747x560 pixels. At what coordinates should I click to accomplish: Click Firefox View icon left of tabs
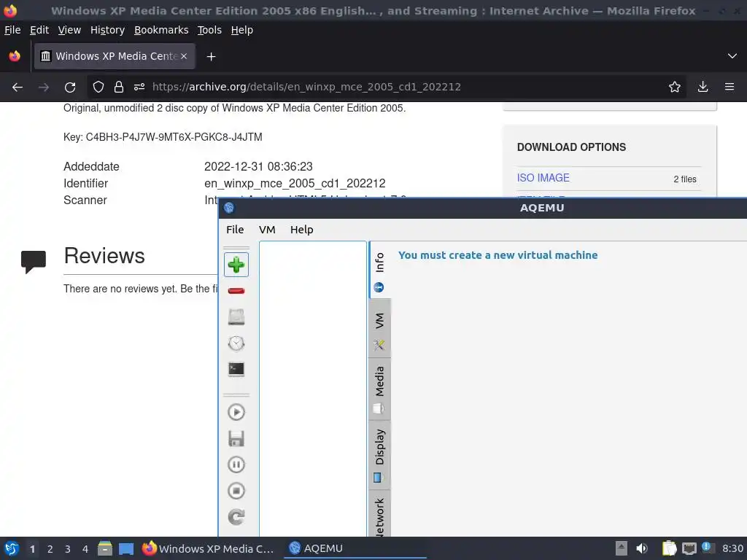point(15,56)
